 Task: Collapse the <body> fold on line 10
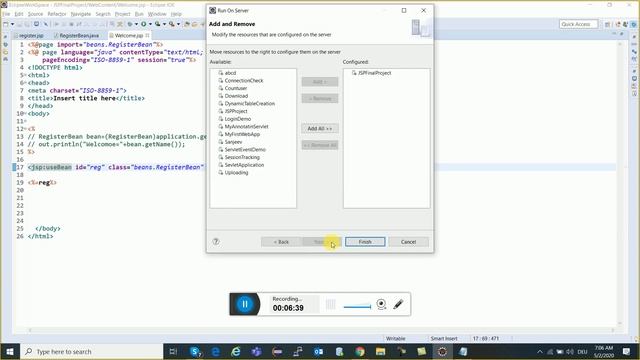(25, 113)
